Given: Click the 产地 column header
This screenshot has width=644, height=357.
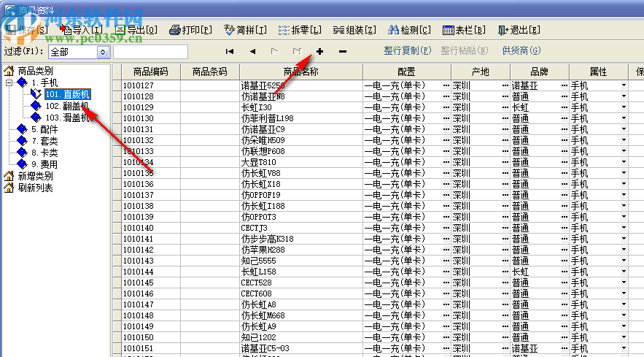Looking at the screenshot, I should (x=481, y=72).
